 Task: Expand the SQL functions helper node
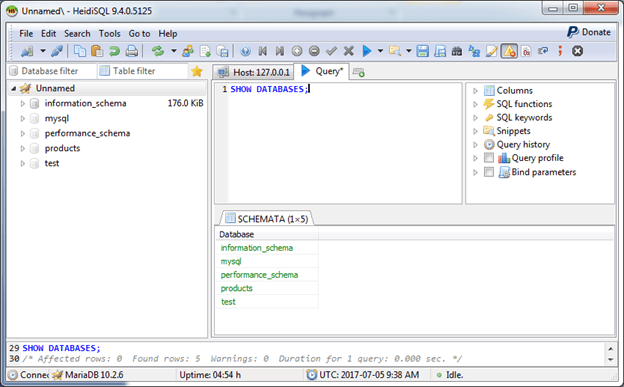point(475,104)
